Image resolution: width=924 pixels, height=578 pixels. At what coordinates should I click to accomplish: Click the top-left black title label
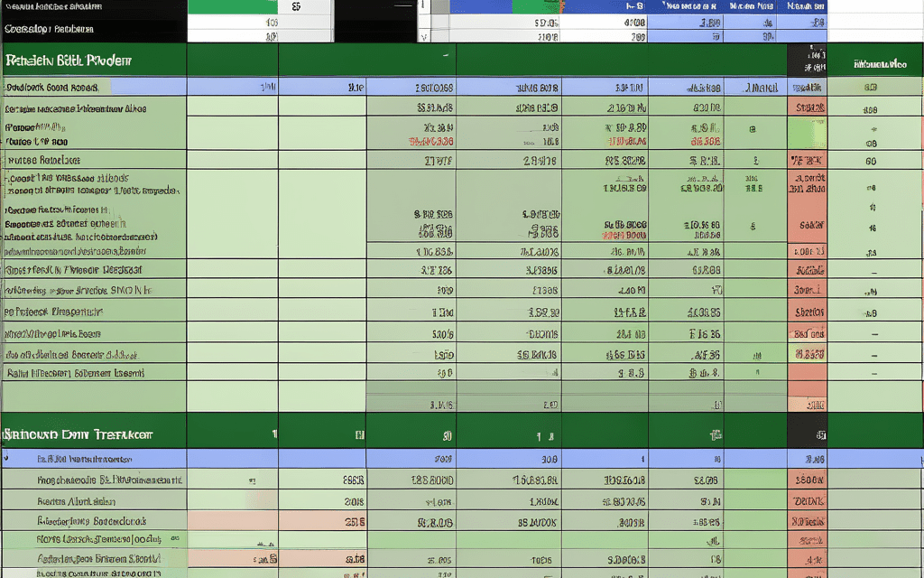point(54,7)
